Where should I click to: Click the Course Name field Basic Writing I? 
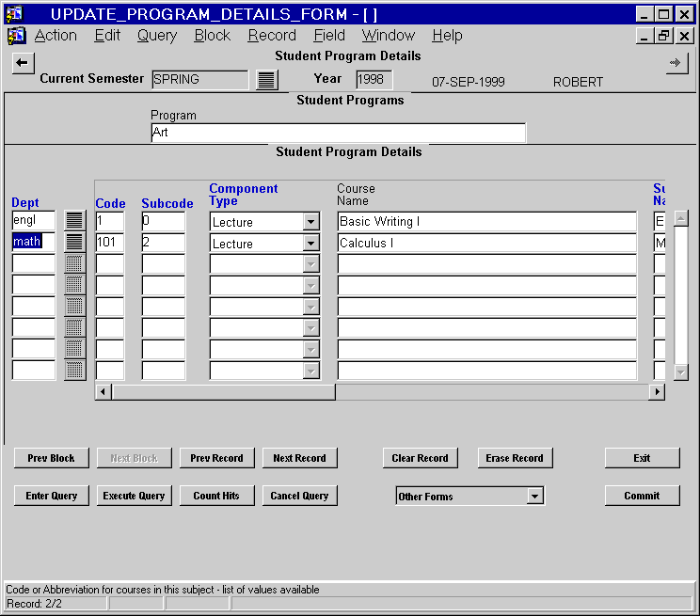pyautogui.click(x=487, y=221)
